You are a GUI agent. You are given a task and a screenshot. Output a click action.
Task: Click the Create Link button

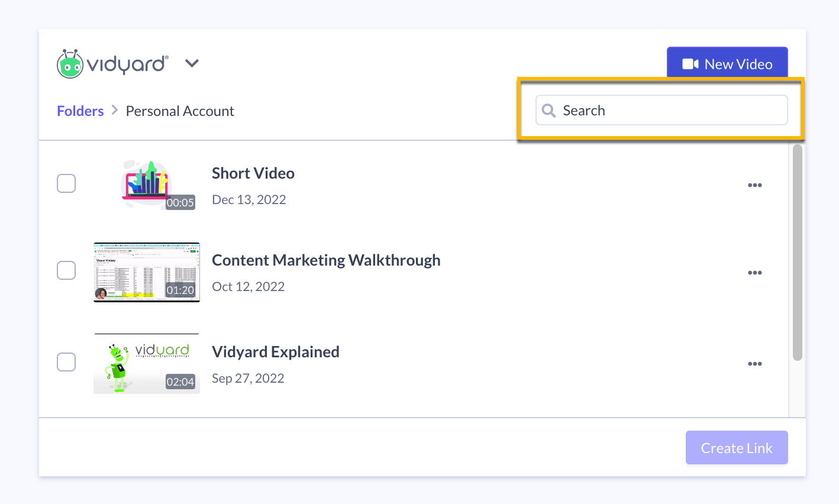click(x=737, y=448)
